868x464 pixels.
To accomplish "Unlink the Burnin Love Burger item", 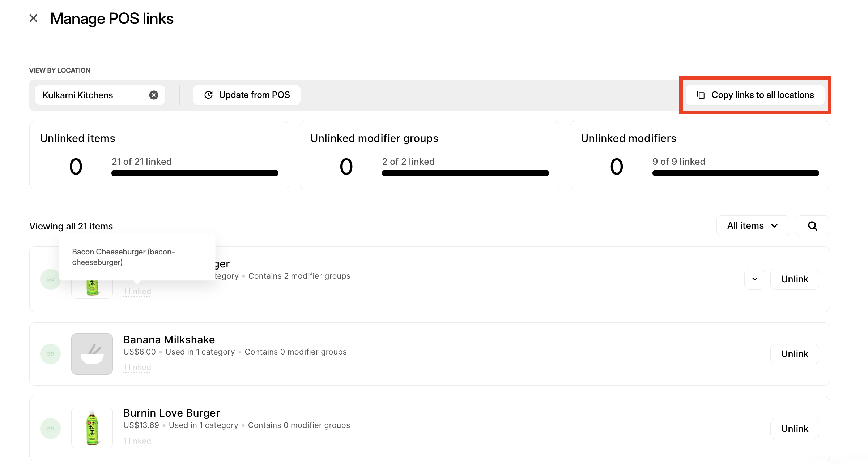I will click(795, 429).
